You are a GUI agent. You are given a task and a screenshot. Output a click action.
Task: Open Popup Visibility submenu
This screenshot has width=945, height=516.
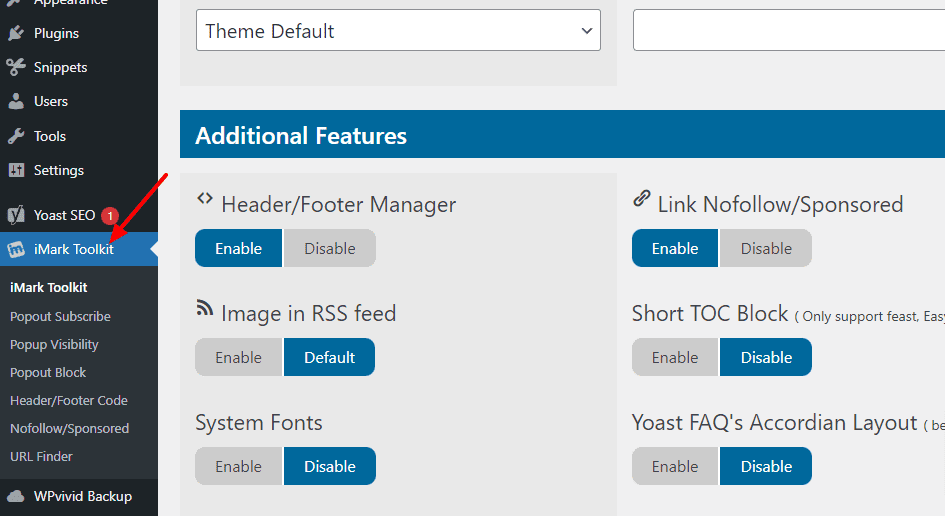tap(54, 344)
